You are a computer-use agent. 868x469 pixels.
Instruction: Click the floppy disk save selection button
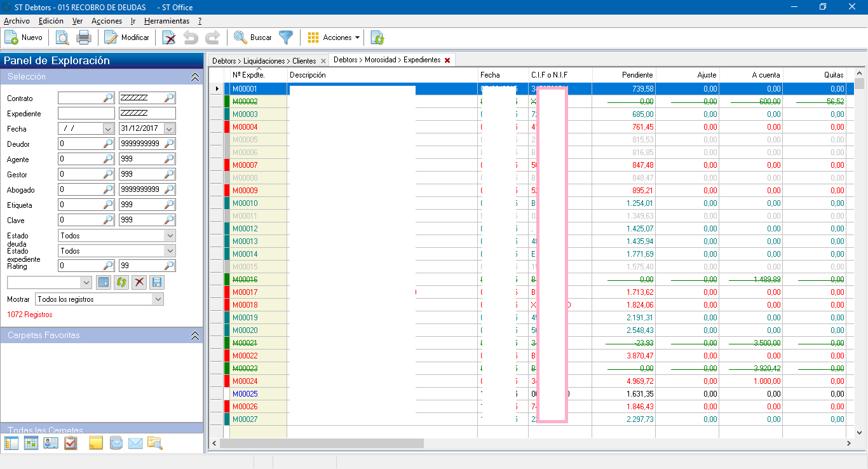(157, 282)
